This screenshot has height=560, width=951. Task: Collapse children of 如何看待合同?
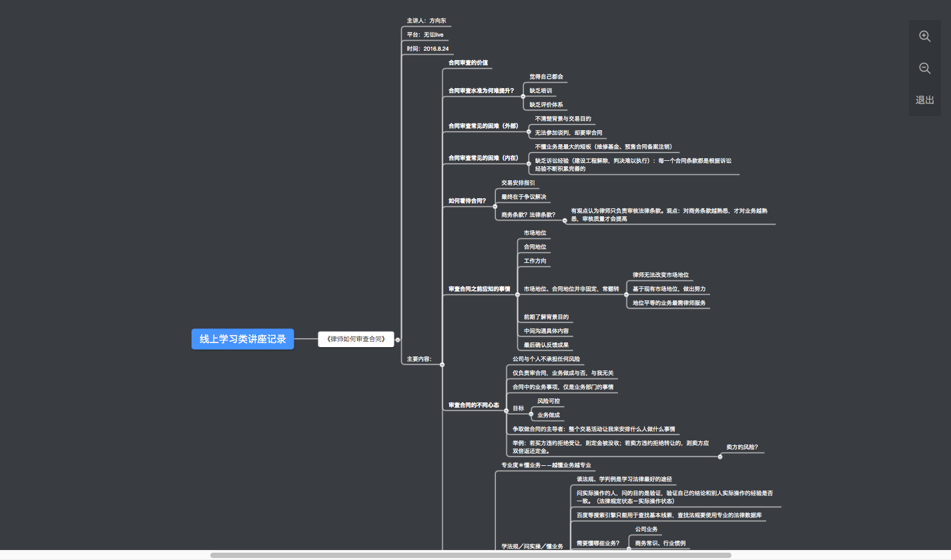click(495, 206)
